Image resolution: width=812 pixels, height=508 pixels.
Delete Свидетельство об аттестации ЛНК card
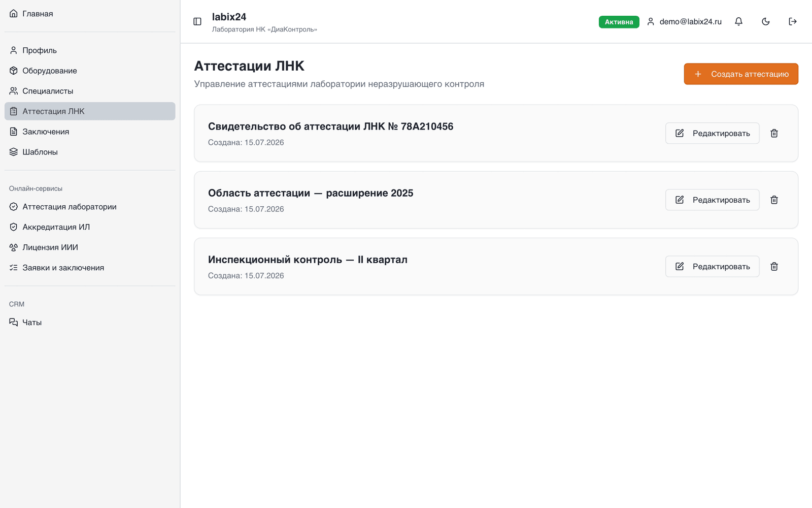click(774, 133)
